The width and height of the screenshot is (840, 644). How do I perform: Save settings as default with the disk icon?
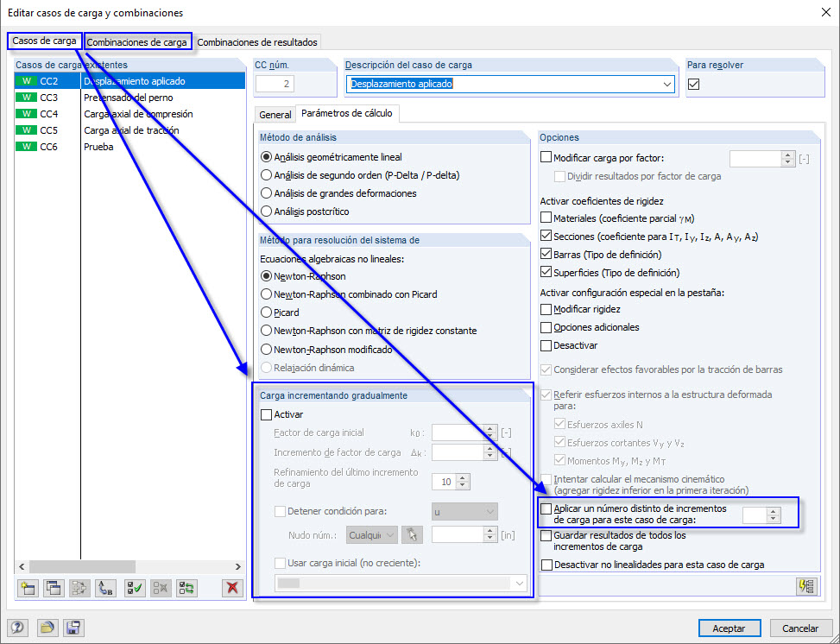pos(73,628)
